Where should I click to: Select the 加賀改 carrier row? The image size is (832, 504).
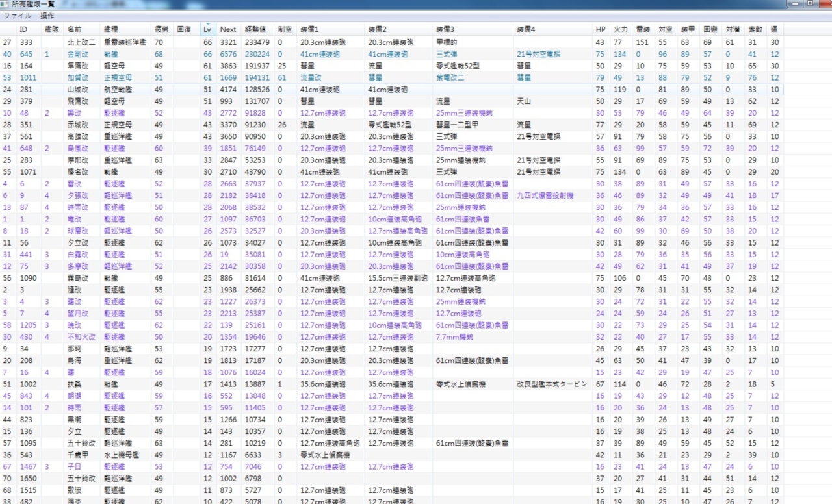click(77, 77)
